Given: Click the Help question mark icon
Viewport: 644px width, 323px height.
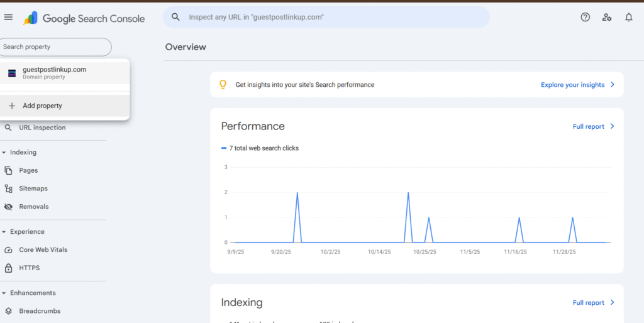Looking at the screenshot, I should [x=585, y=18].
